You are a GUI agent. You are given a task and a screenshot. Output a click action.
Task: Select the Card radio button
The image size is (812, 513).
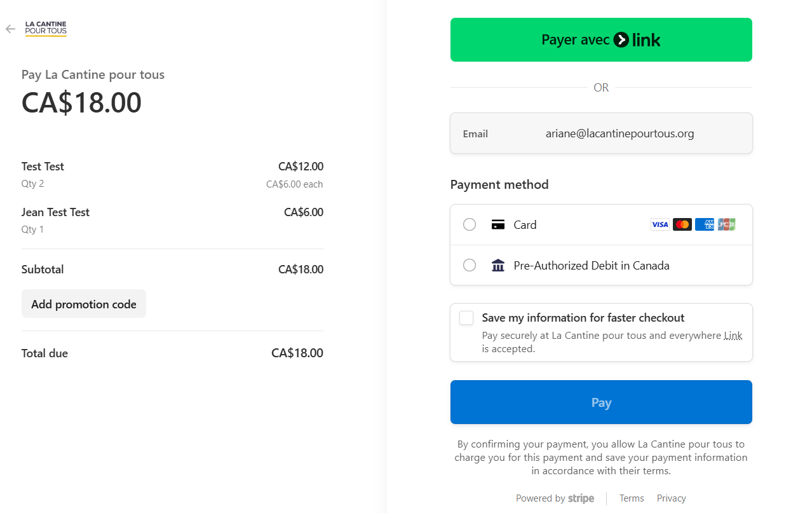tap(470, 224)
